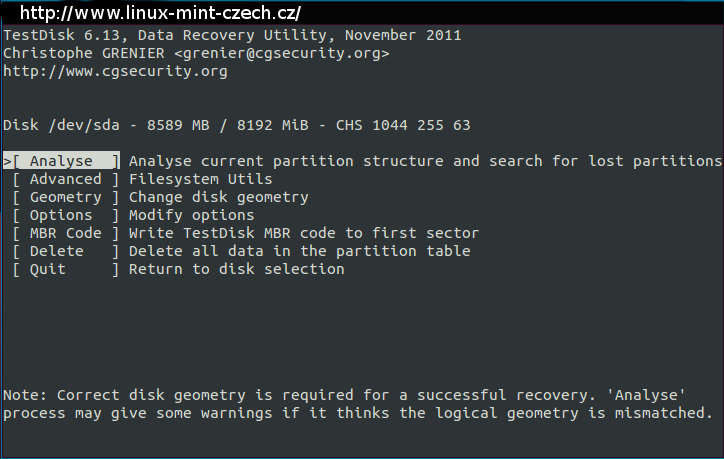Pick the MBR Code option
This screenshot has height=459, width=724.
pyautogui.click(x=66, y=233)
